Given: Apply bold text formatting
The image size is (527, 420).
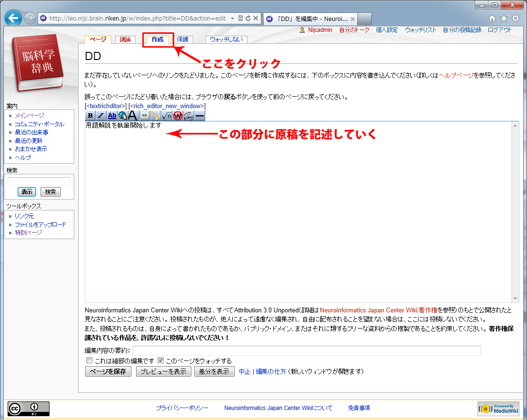Looking at the screenshot, I should click(90, 116).
